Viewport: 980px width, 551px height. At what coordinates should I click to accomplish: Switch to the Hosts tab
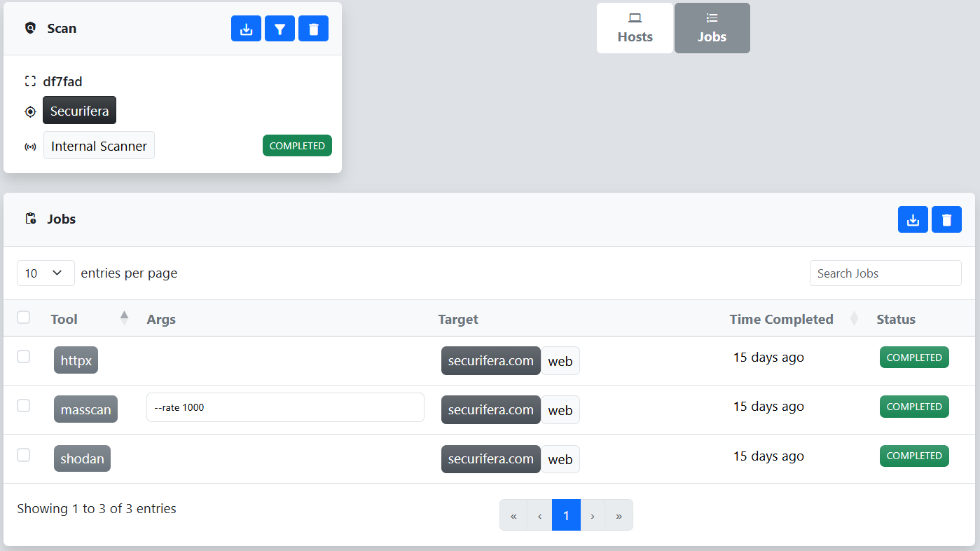pos(635,28)
